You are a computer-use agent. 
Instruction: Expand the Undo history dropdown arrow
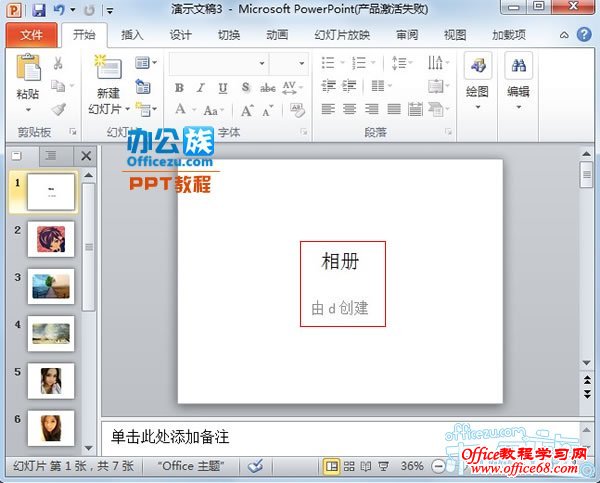coord(73,10)
